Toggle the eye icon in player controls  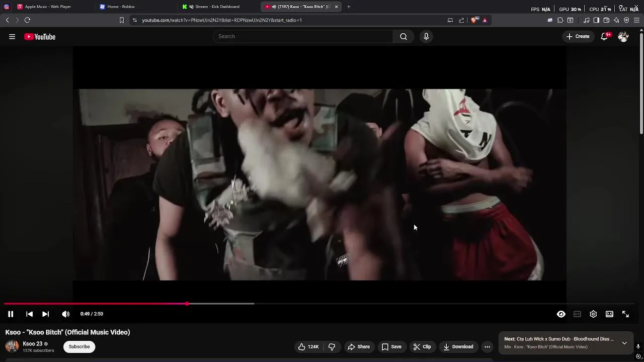tap(561, 314)
